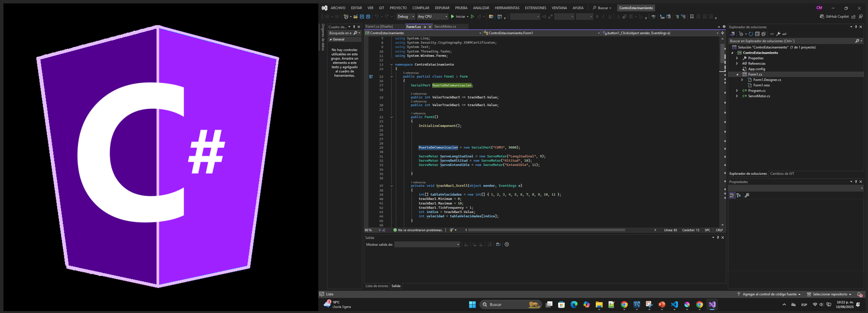Screen dimensions: 868x313
Task: Click Collapse All icon in Explorador de soluciones
Action: tap(757, 34)
